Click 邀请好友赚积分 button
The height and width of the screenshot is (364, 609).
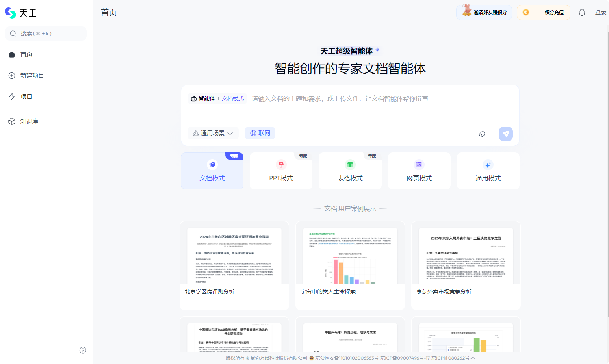(484, 13)
